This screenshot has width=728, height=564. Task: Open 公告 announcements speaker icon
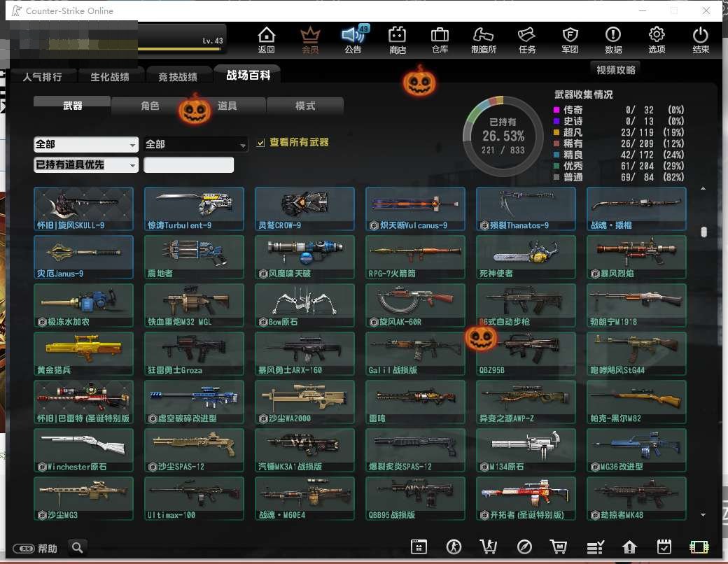click(x=353, y=40)
